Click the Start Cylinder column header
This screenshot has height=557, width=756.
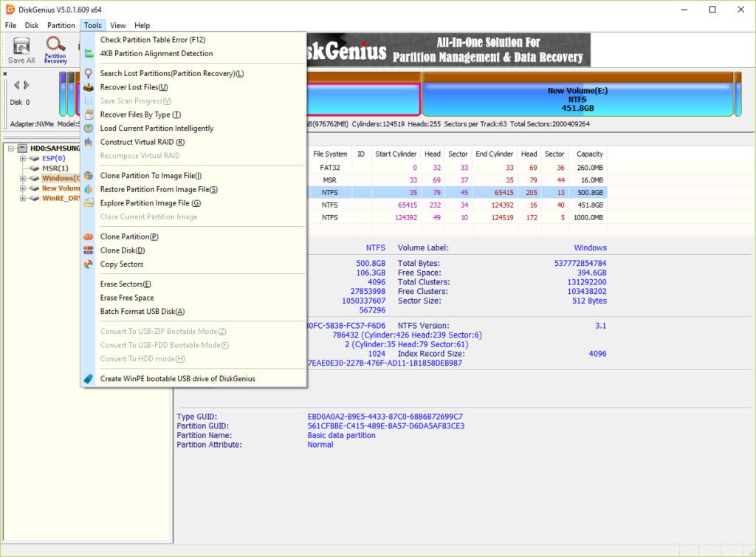(x=396, y=154)
